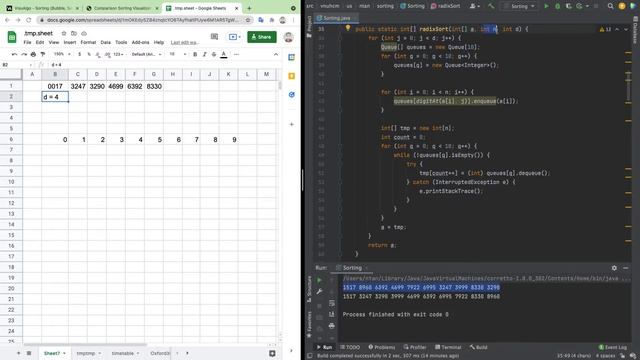Open the Add-ons menu in Sheets
The height and width of the screenshot is (360, 640).
pos(141,42)
